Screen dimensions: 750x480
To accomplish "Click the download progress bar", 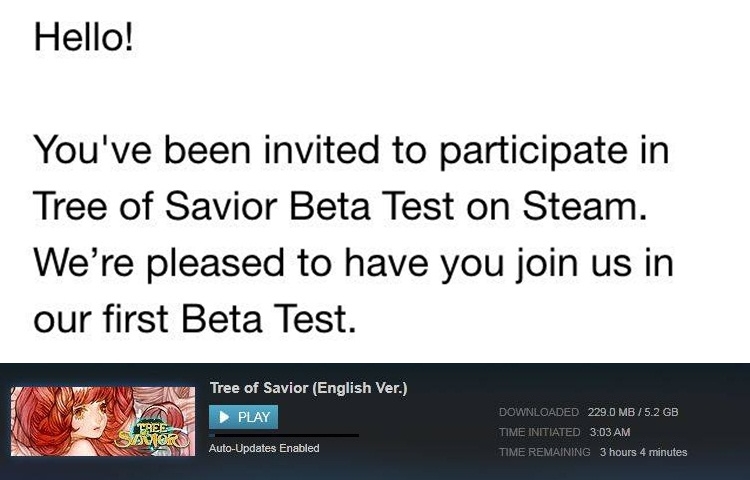I will (284, 436).
